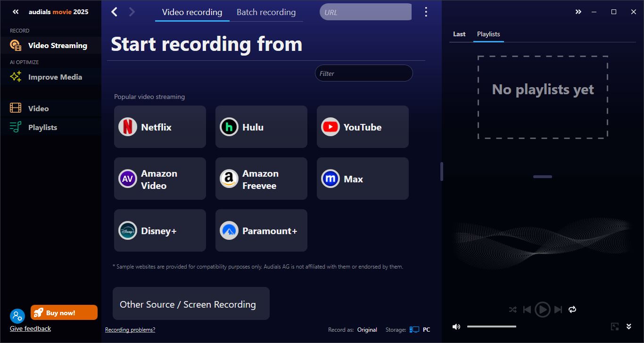Open Playlists in the sidebar

pos(50,127)
